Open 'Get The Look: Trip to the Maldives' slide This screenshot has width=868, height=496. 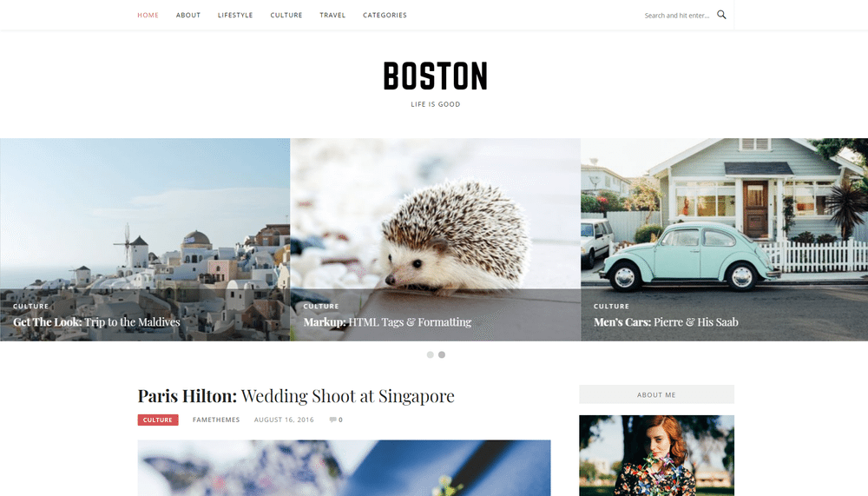tap(96, 322)
